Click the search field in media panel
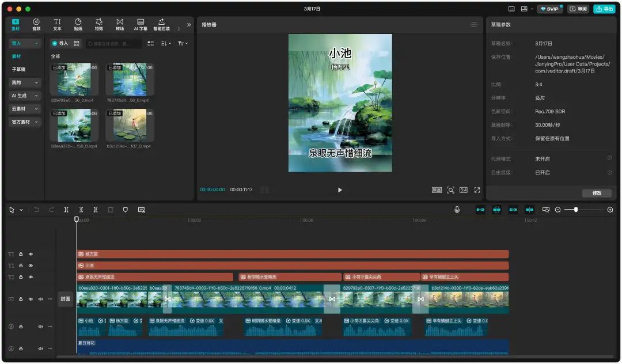This screenshot has width=622, height=364. 114,43
